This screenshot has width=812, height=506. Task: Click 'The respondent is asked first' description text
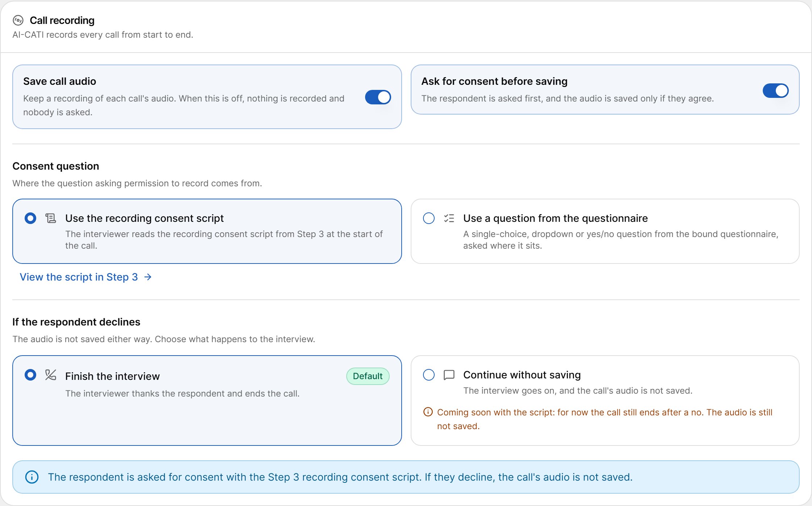568,99
